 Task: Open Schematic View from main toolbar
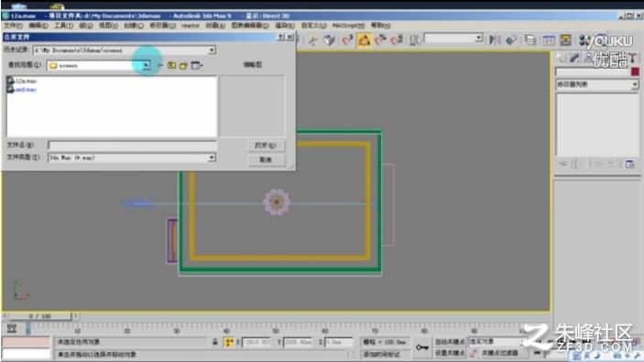(x=566, y=39)
